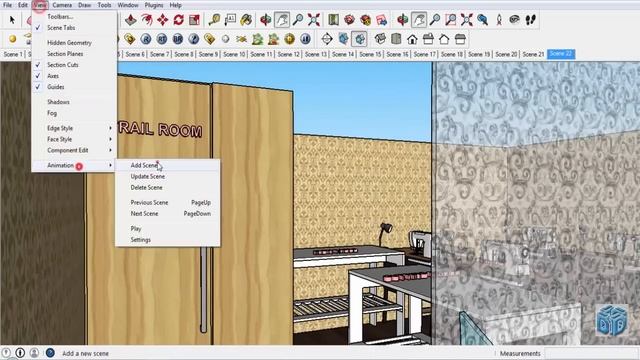The width and height of the screenshot is (640, 360).
Task: Open animation Settings
Action: pos(168,240)
